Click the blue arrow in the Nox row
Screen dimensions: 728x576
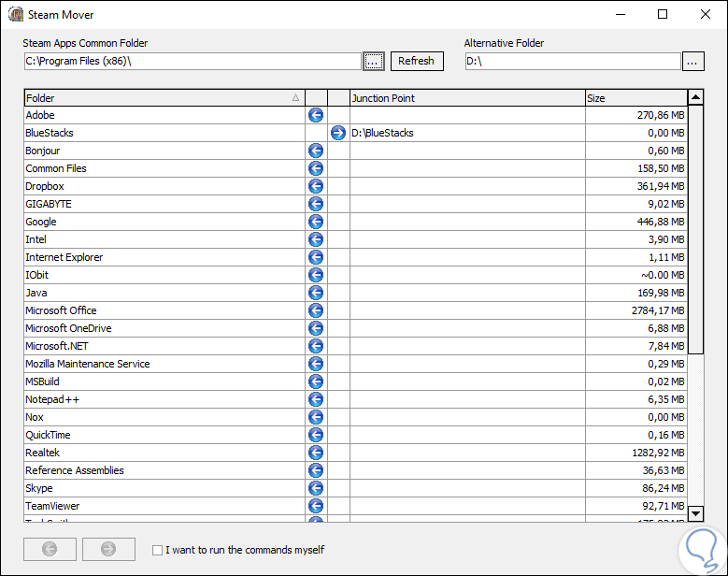(x=316, y=417)
